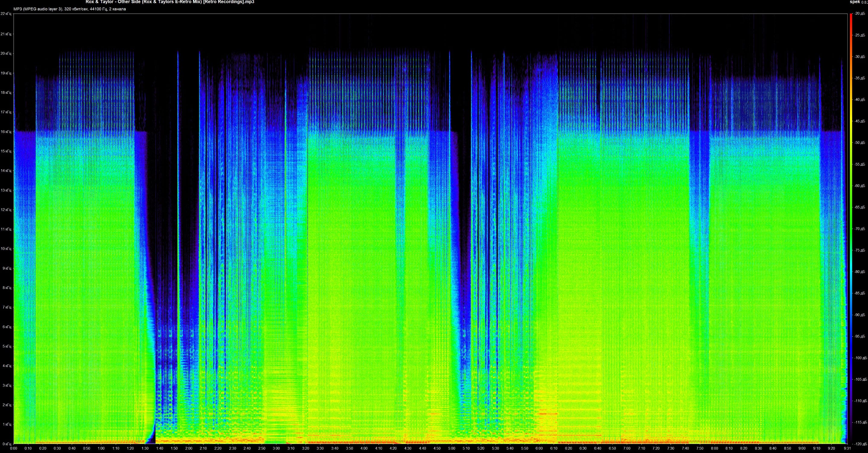Image resolution: width=868 pixels, height=453 pixels.
Task: Click the 5:00 time axis marker
Action: [x=451, y=448]
